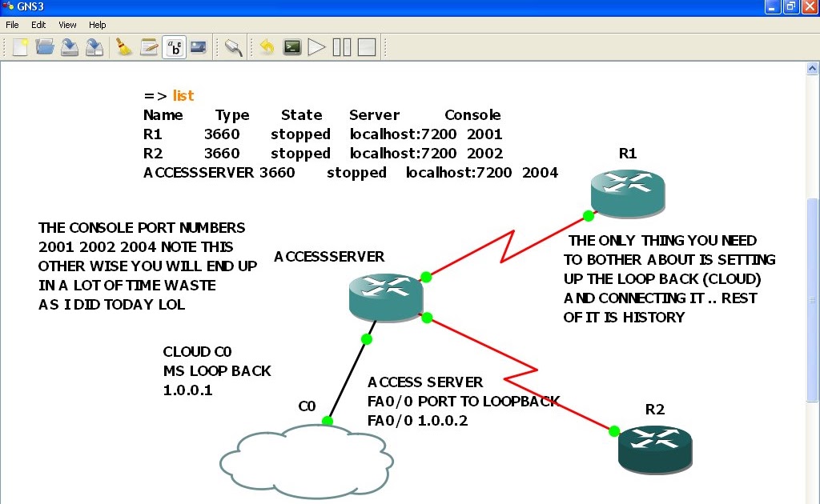Add a note annotation to the topology
The image size is (820, 504).
coord(149,46)
